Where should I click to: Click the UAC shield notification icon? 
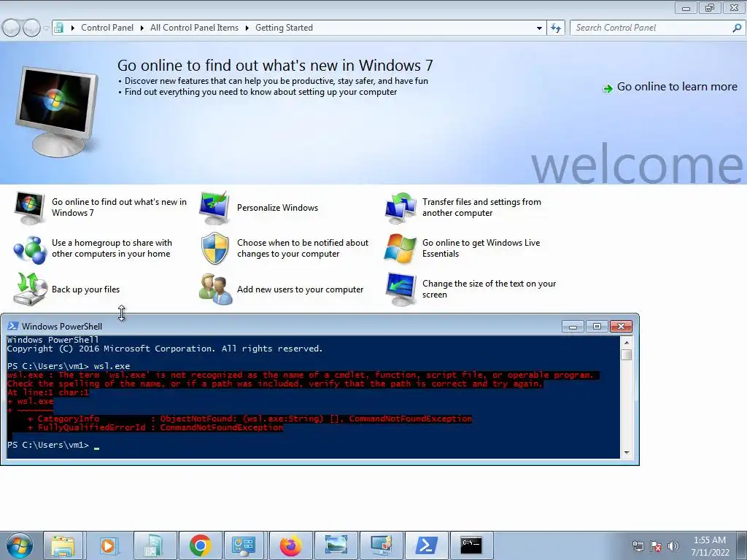(x=215, y=249)
